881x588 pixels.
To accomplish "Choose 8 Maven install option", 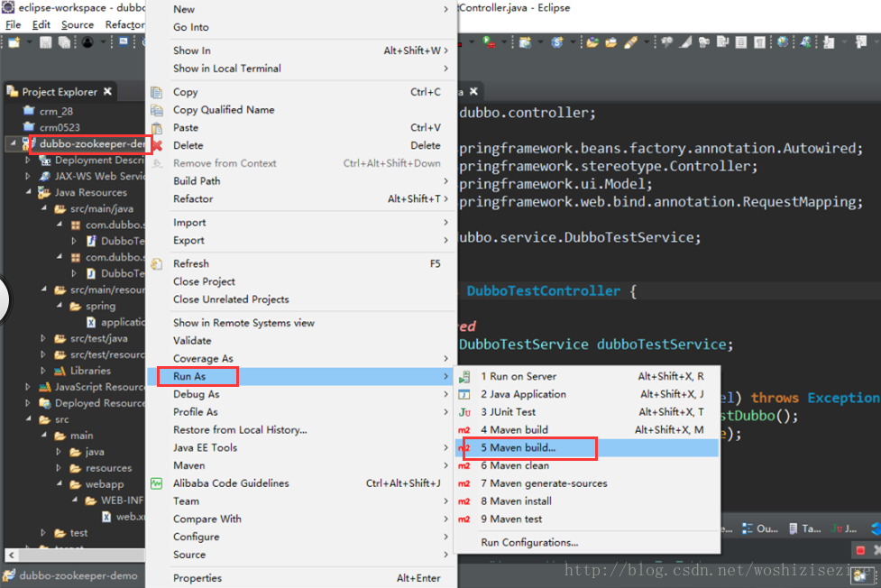I will (587, 501).
